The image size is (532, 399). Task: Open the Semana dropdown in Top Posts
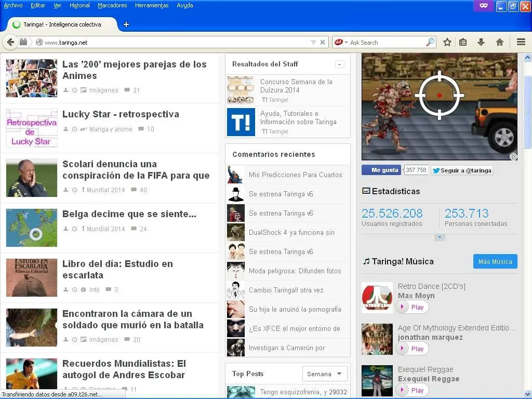click(325, 374)
